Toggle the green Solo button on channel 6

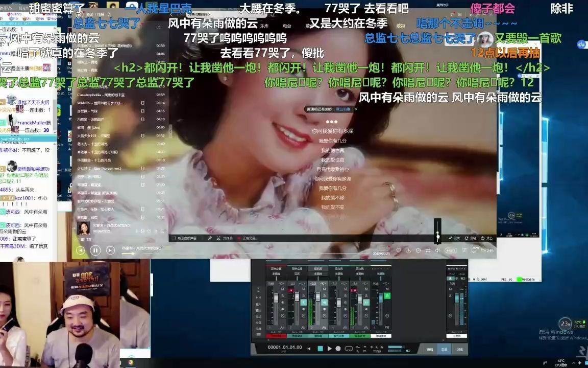(x=387, y=296)
